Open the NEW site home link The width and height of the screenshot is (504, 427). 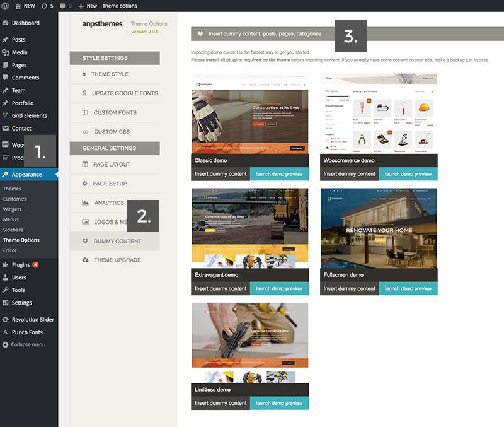coord(25,6)
